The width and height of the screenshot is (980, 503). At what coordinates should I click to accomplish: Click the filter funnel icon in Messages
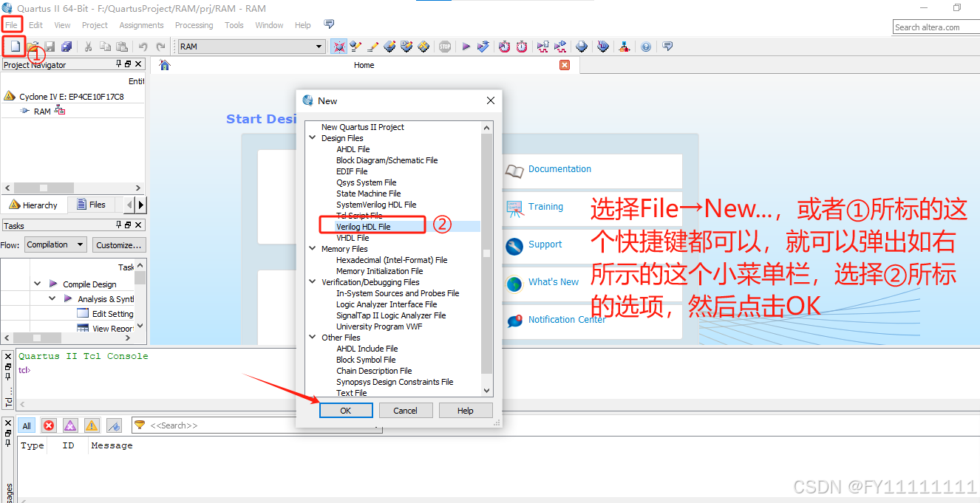(x=139, y=425)
